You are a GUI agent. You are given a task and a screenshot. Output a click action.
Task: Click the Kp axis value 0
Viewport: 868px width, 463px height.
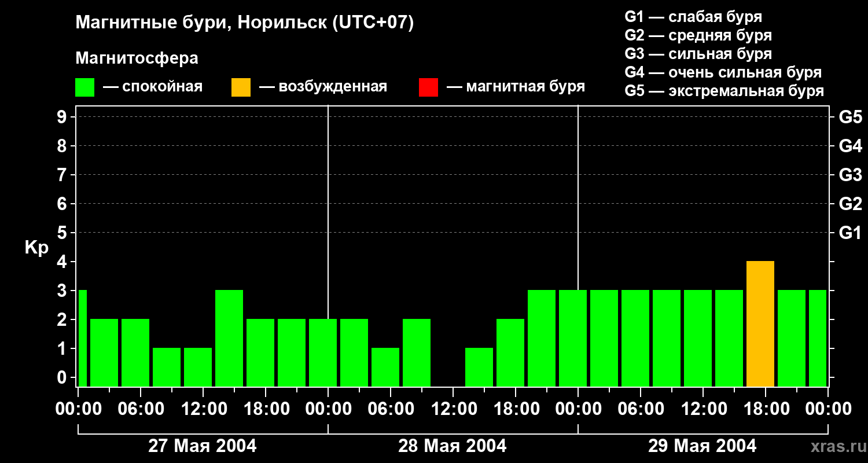[x=63, y=377]
